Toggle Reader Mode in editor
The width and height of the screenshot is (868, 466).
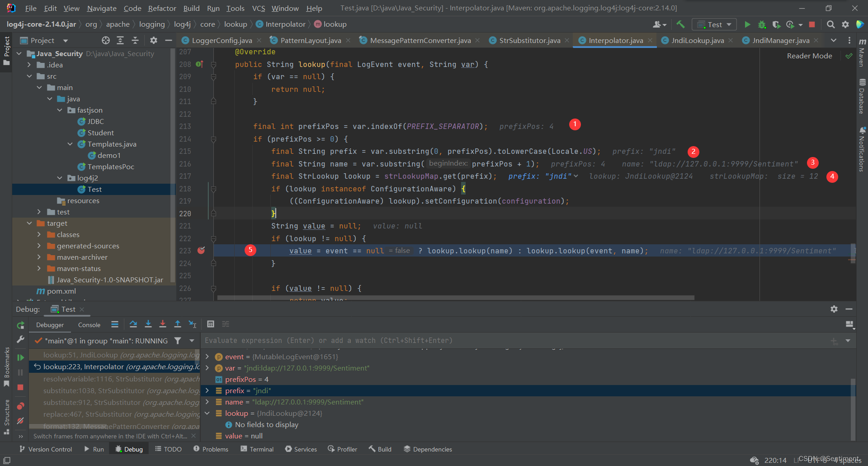(x=809, y=56)
